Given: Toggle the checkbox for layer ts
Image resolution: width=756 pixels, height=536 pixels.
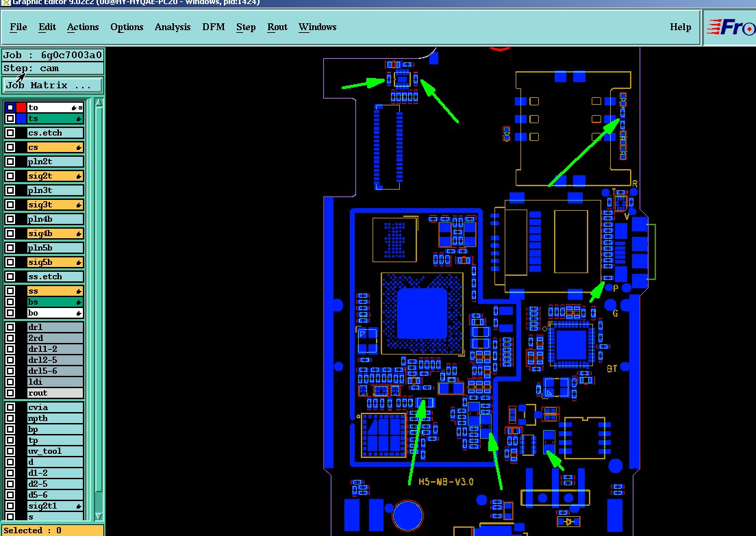Looking at the screenshot, I should coord(10,118).
